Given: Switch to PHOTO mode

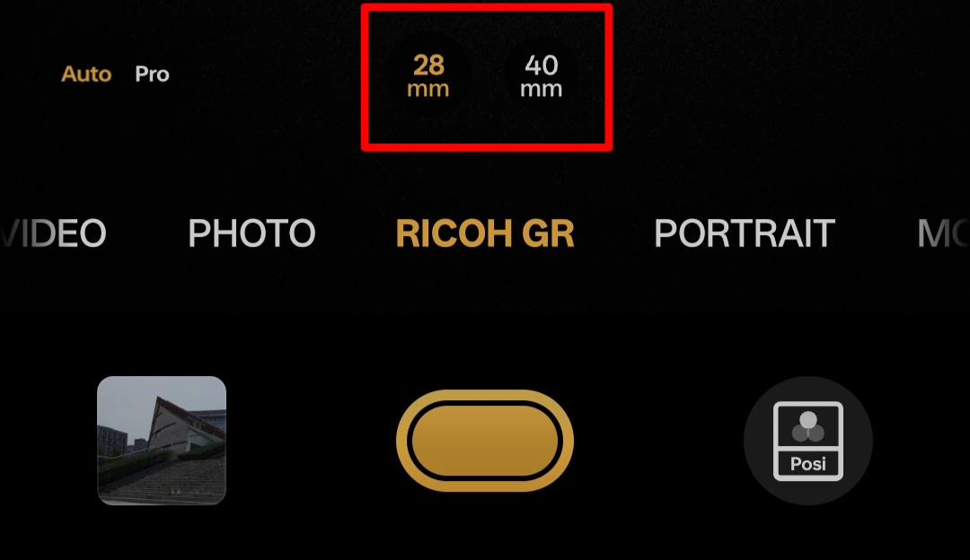Looking at the screenshot, I should click(x=251, y=233).
